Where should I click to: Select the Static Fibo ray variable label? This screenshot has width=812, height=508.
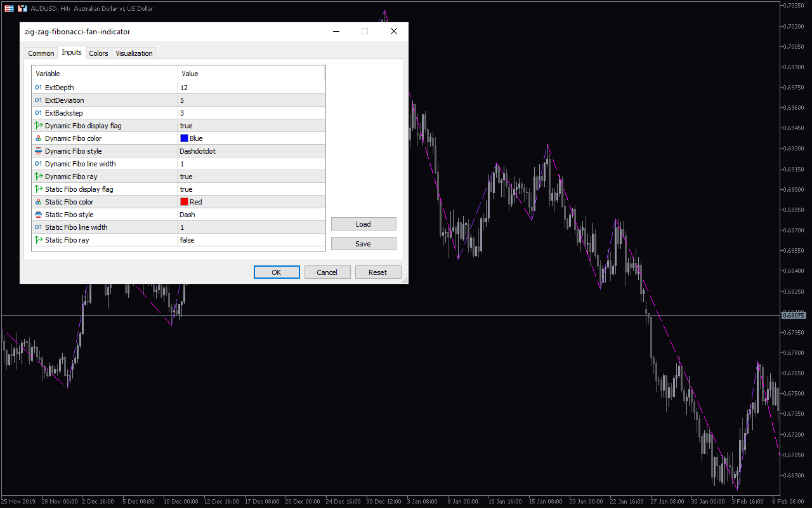pyautogui.click(x=67, y=240)
